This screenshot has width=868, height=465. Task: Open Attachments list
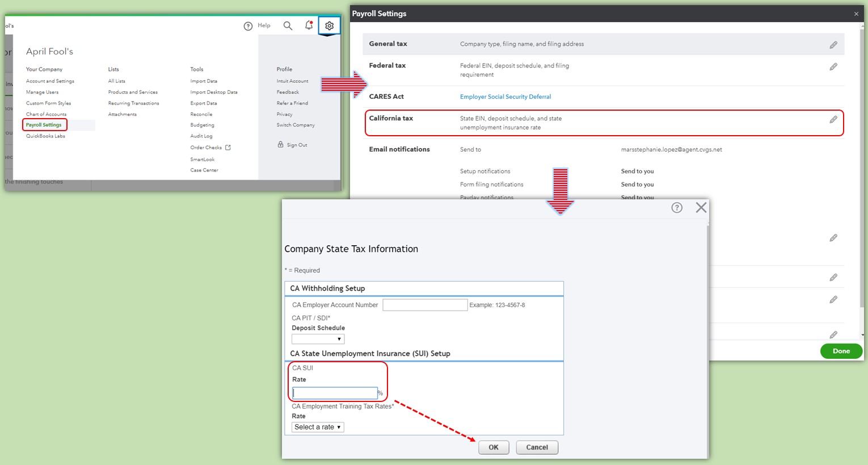pyautogui.click(x=123, y=114)
